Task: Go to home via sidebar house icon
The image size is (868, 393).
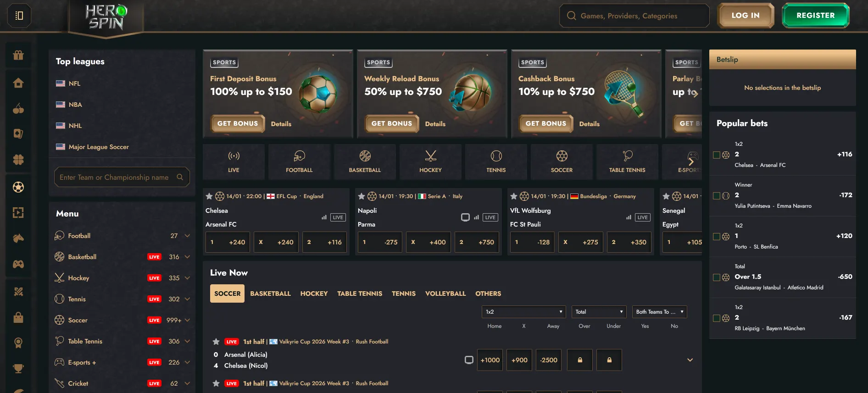Action: tap(18, 83)
